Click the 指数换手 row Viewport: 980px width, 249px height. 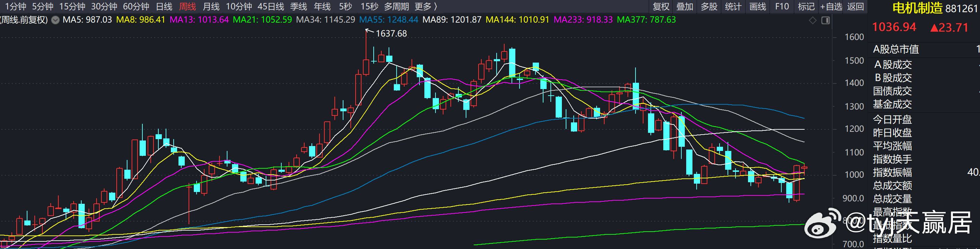(926, 159)
